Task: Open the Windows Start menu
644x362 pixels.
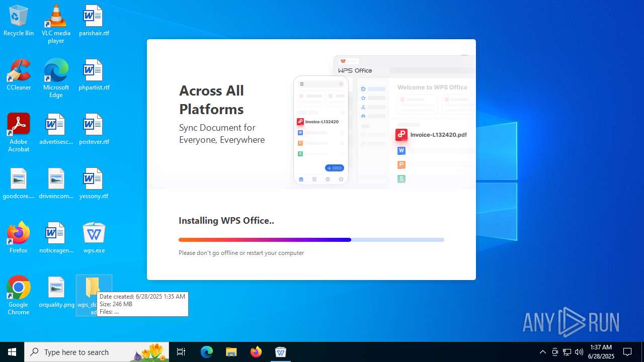Action: click(12, 352)
